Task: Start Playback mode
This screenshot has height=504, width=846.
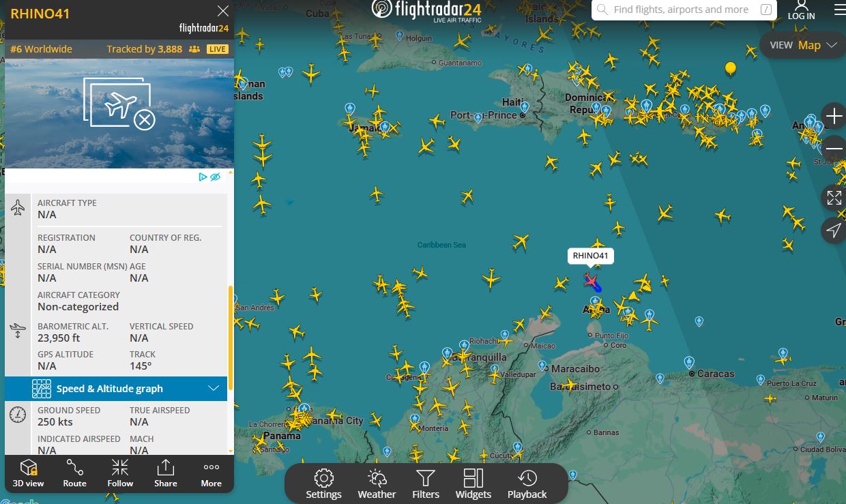Action: click(x=527, y=484)
